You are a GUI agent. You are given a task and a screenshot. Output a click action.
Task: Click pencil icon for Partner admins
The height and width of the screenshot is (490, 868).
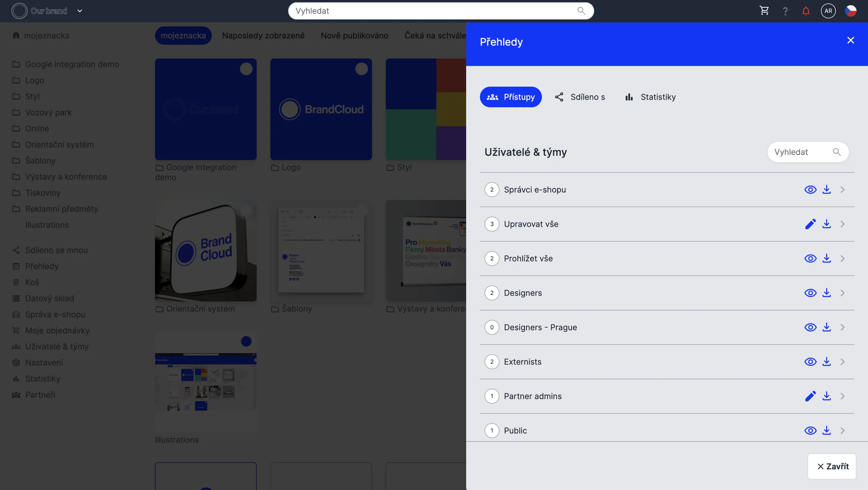coord(810,396)
